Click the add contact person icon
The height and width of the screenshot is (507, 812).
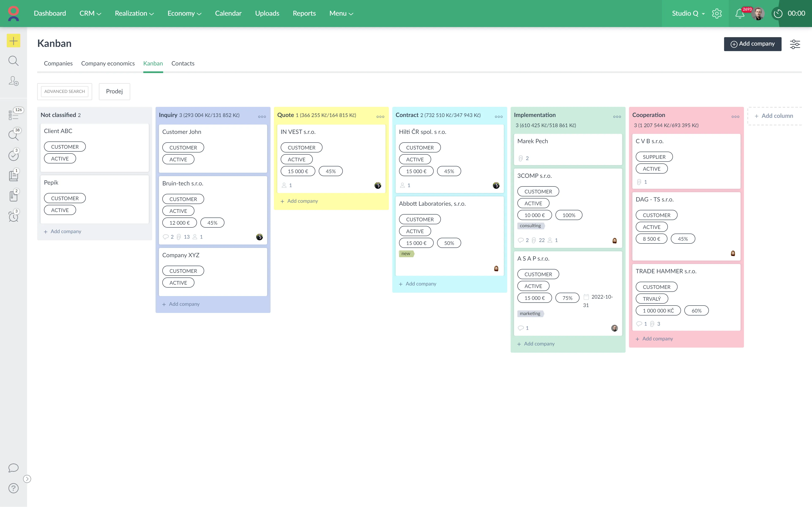(x=14, y=81)
